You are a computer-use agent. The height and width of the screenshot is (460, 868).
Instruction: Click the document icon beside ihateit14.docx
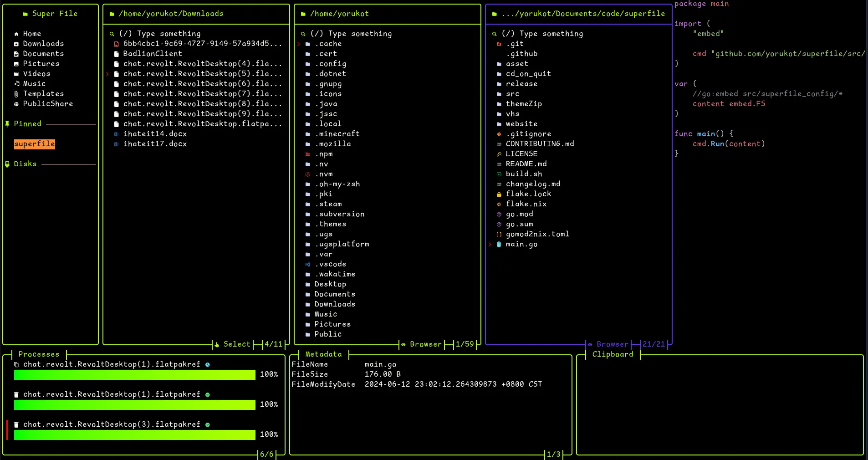click(x=116, y=134)
